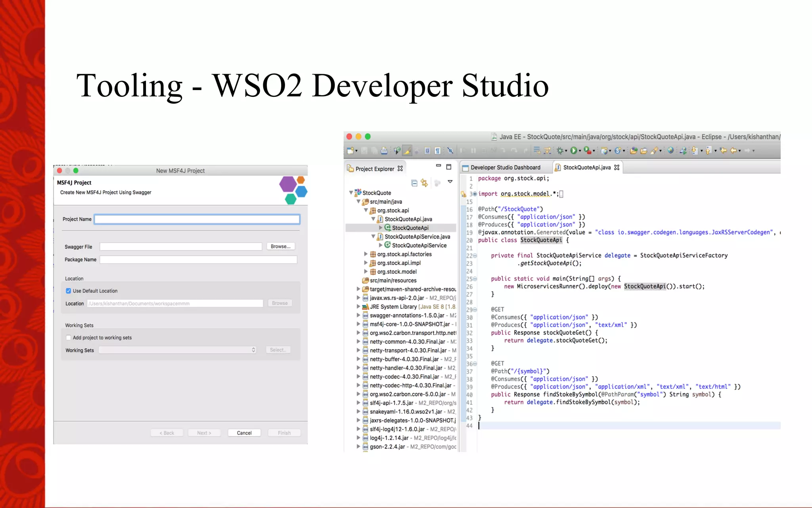The image size is (812, 508).
Task: Click the Debug bug icon
Action: point(560,150)
